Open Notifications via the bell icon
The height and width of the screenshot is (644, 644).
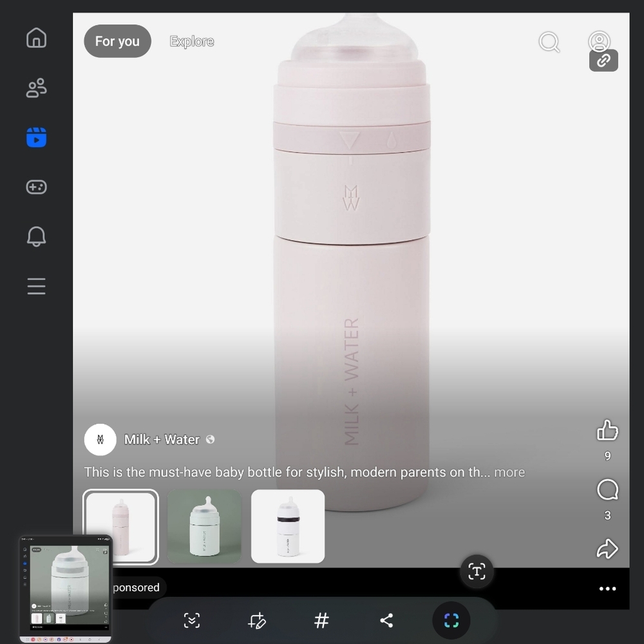[36, 236]
